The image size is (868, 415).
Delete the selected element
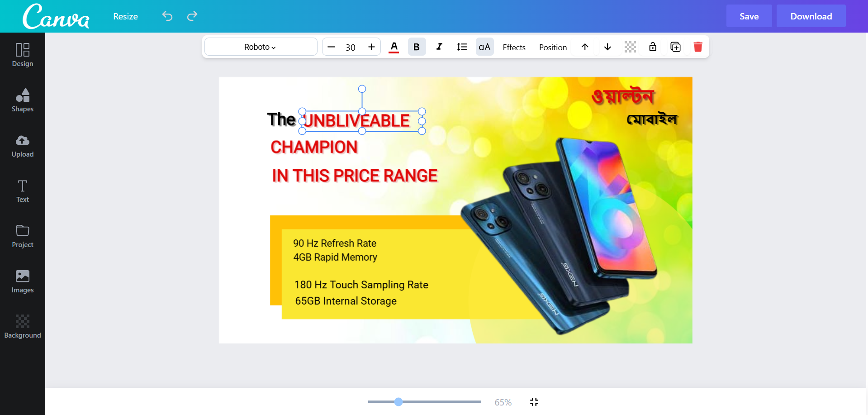(698, 47)
